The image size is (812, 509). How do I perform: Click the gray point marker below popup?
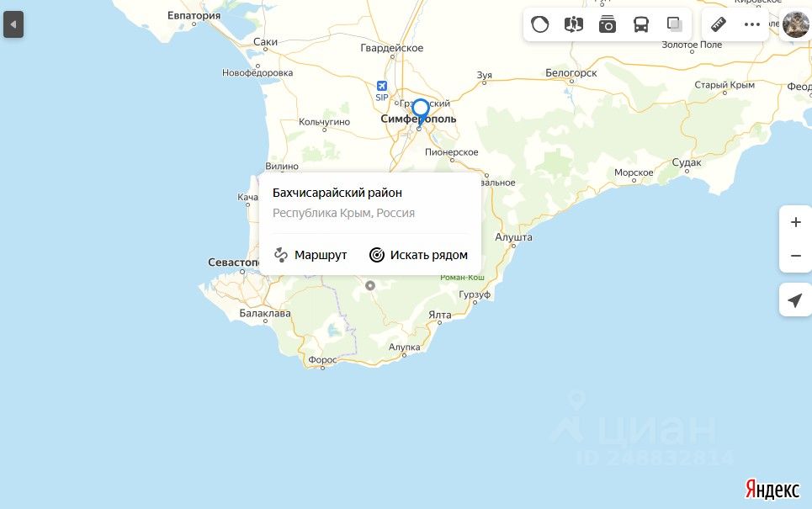(x=369, y=285)
